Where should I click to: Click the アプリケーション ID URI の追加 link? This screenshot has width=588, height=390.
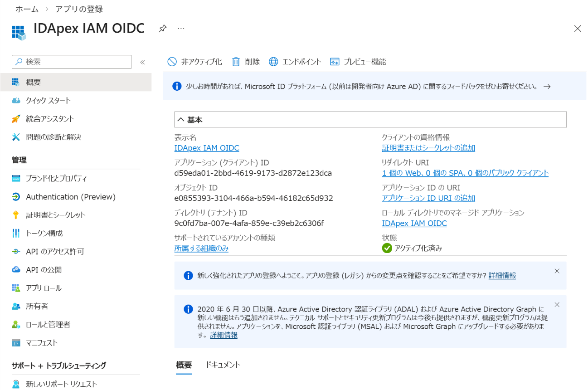click(428, 198)
